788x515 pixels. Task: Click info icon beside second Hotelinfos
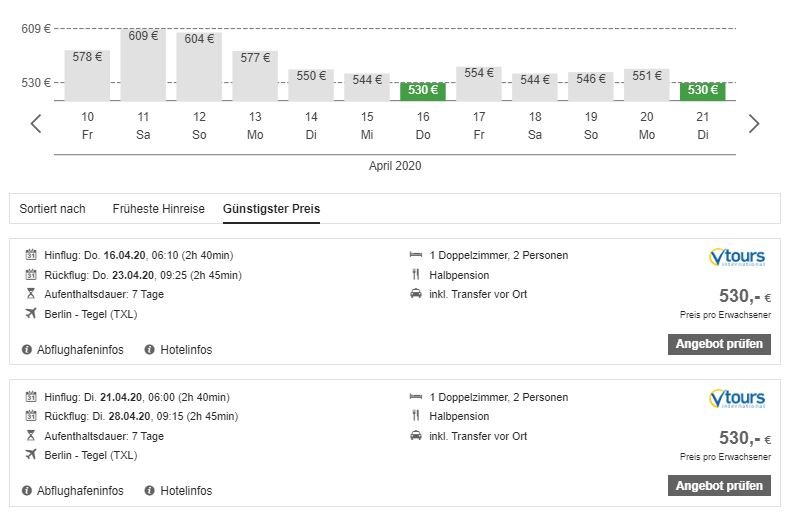pyautogui.click(x=150, y=491)
